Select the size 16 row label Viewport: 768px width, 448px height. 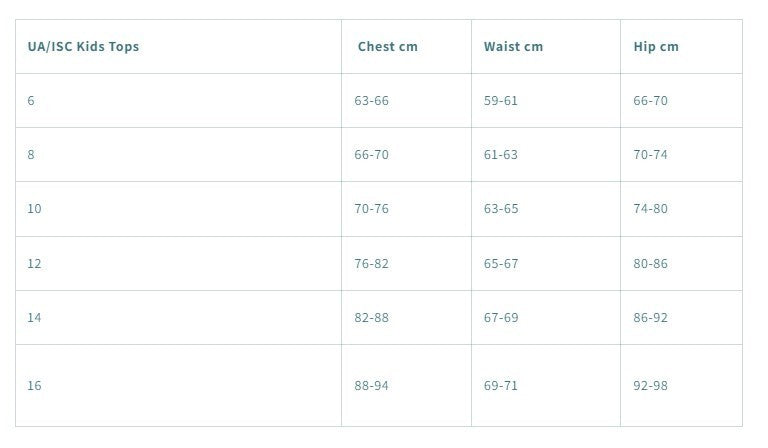pyautogui.click(x=34, y=386)
